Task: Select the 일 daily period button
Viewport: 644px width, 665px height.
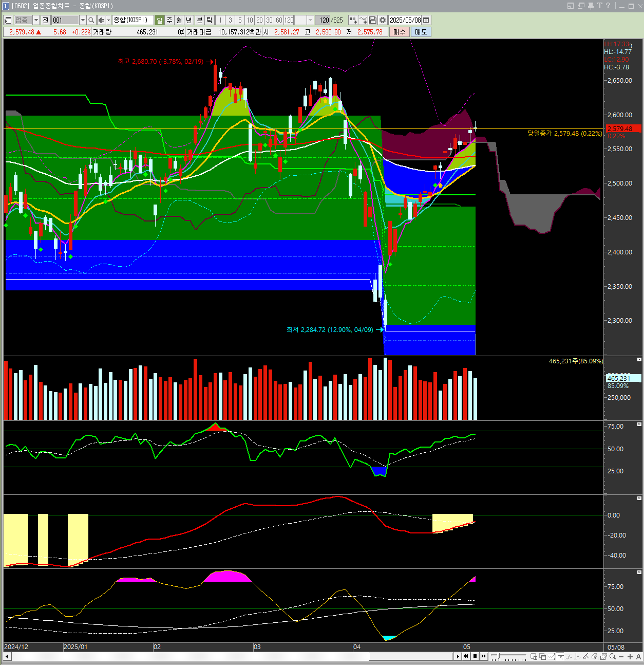Action: tap(159, 20)
